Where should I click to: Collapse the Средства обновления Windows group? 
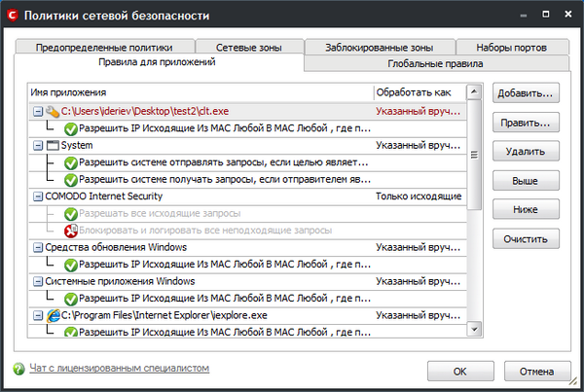pyautogui.click(x=38, y=247)
